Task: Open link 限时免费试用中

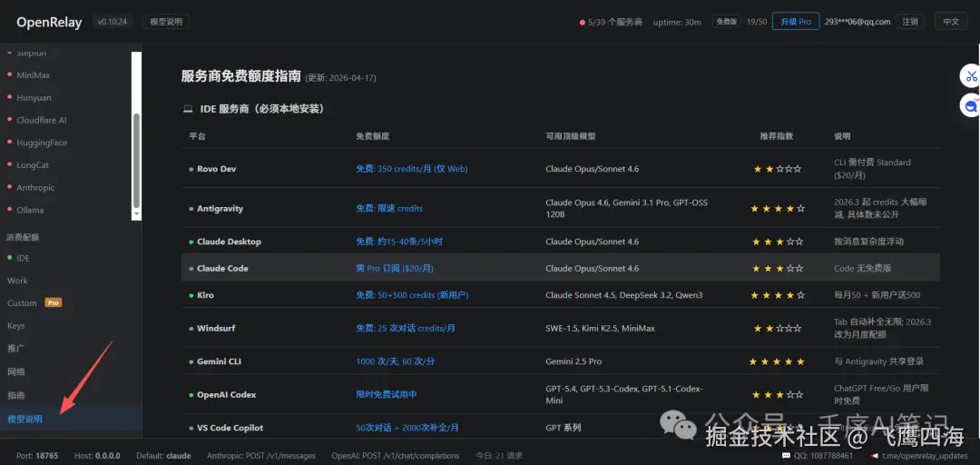Action: click(x=387, y=395)
